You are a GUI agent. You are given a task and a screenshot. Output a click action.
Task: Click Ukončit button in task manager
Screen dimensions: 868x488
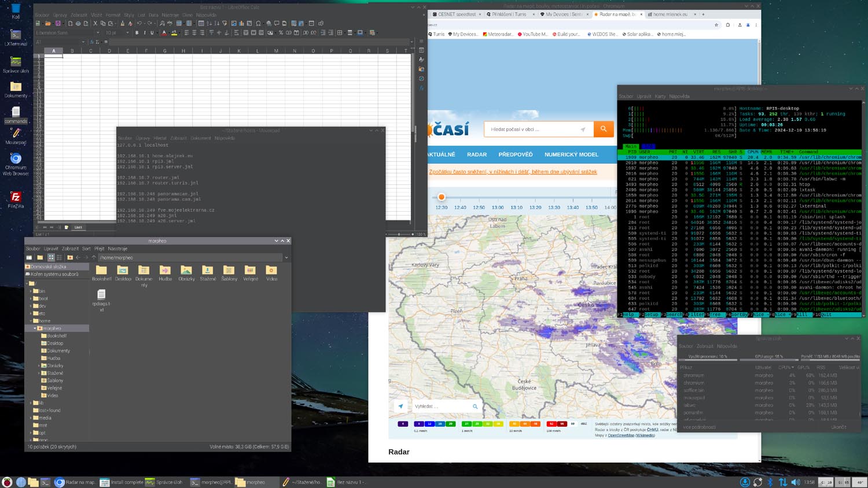pyautogui.click(x=838, y=427)
